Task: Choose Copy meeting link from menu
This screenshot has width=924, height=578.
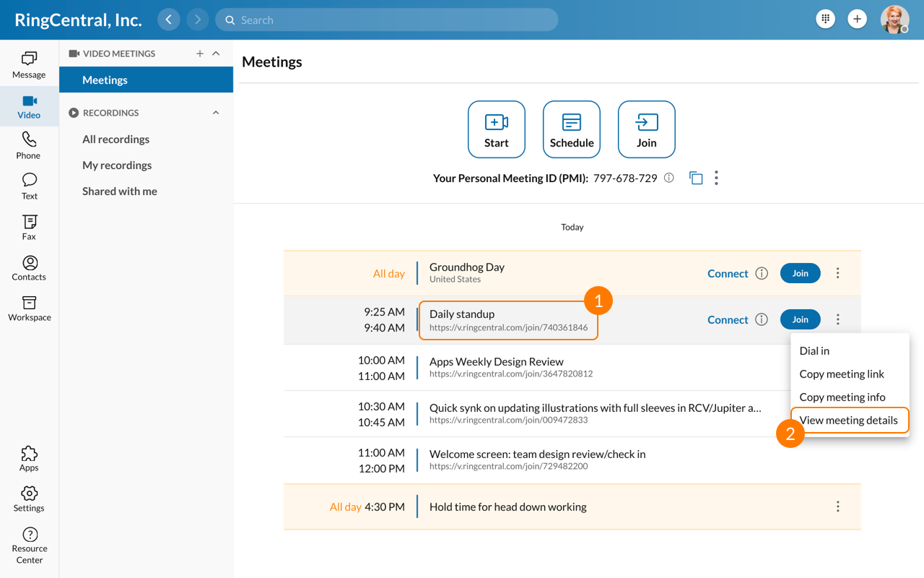Action: click(x=842, y=374)
